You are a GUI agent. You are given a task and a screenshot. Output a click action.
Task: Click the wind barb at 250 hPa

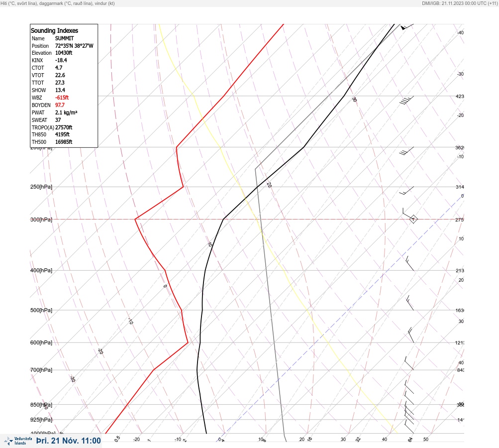point(406,191)
